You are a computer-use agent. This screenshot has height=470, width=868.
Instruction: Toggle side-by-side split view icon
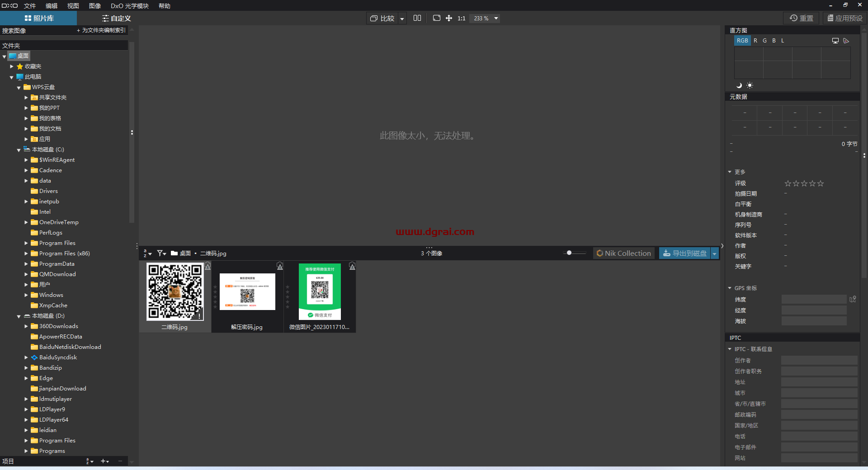[x=417, y=18]
